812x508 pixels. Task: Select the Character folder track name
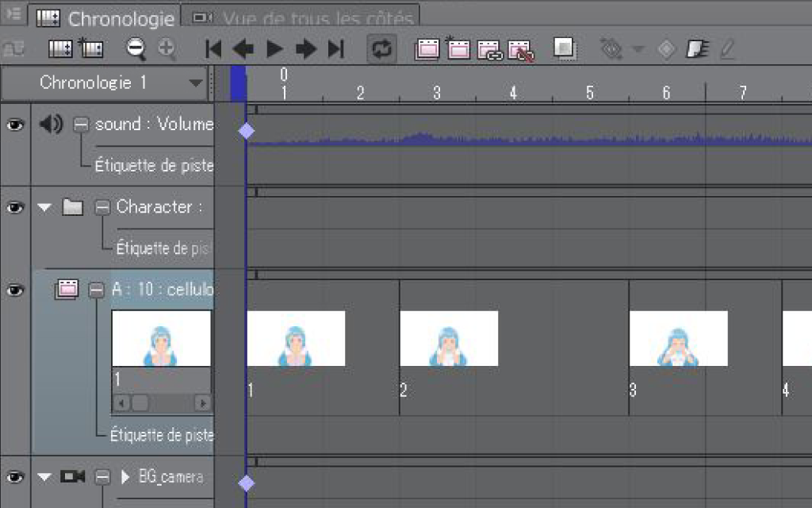tap(159, 207)
